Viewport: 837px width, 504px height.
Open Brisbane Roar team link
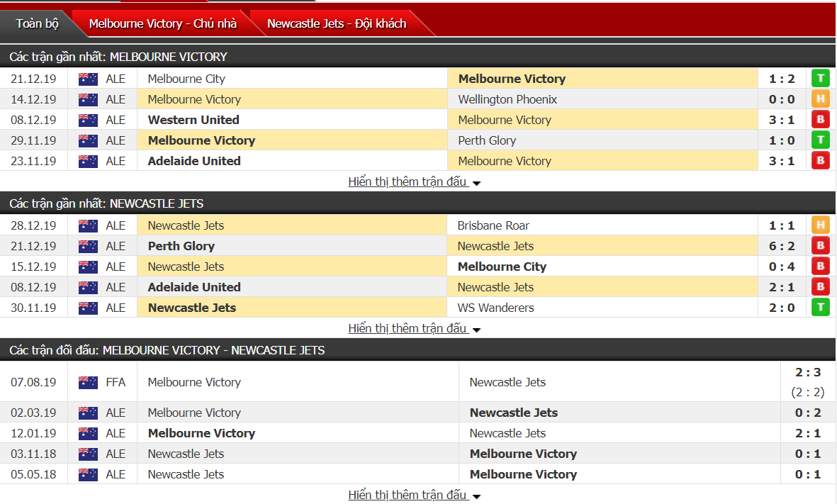pos(493,226)
